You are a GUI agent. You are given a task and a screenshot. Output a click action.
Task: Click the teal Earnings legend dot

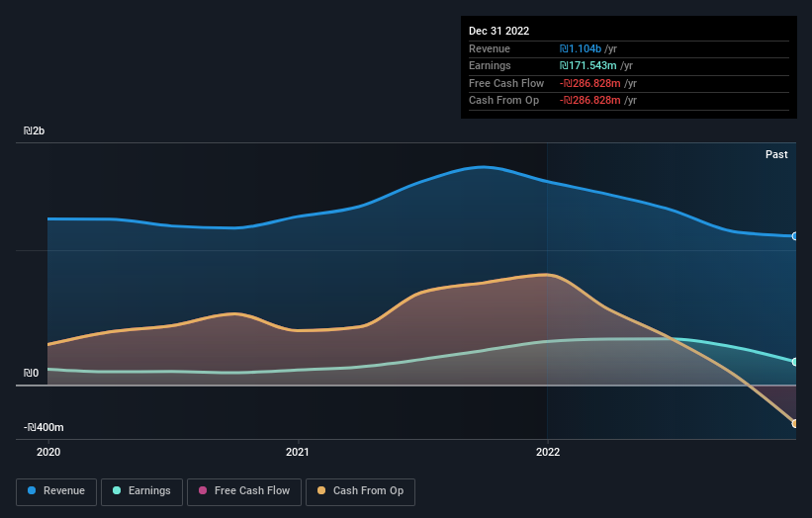(117, 490)
